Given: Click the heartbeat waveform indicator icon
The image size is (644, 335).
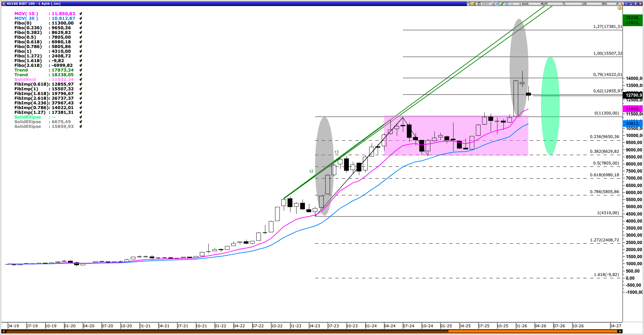Looking at the screenshot, I should click(512, 4).
